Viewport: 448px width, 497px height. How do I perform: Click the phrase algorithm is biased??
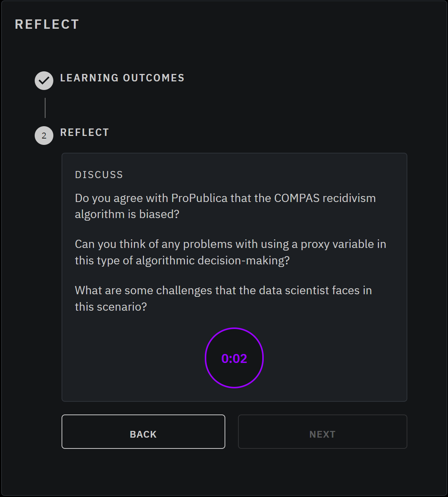127,214
